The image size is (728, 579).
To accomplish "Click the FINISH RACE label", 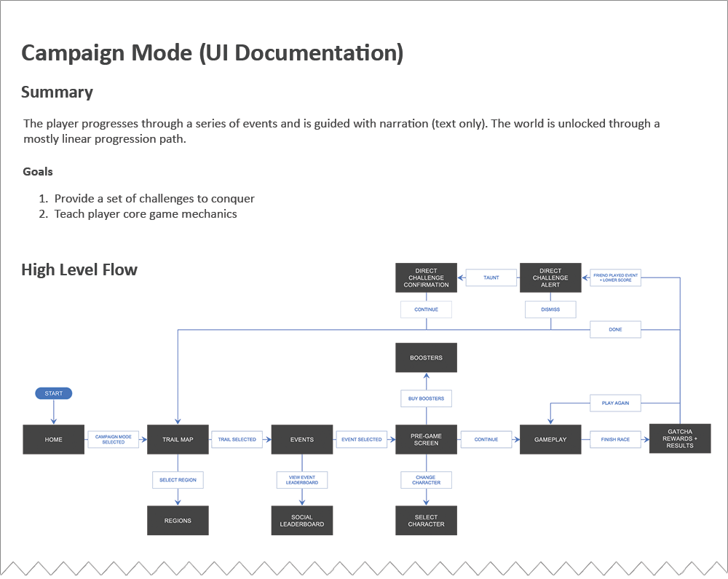I will click(615, 439).
